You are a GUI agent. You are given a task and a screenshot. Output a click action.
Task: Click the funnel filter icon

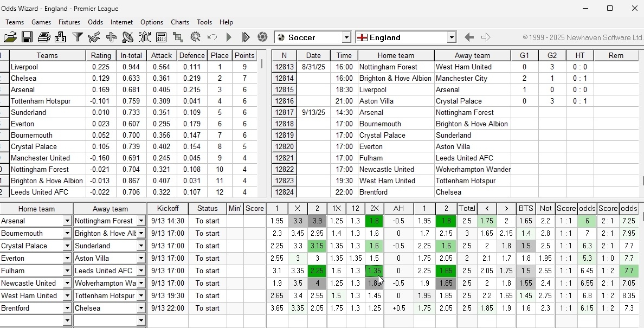[x=78, y=37]
